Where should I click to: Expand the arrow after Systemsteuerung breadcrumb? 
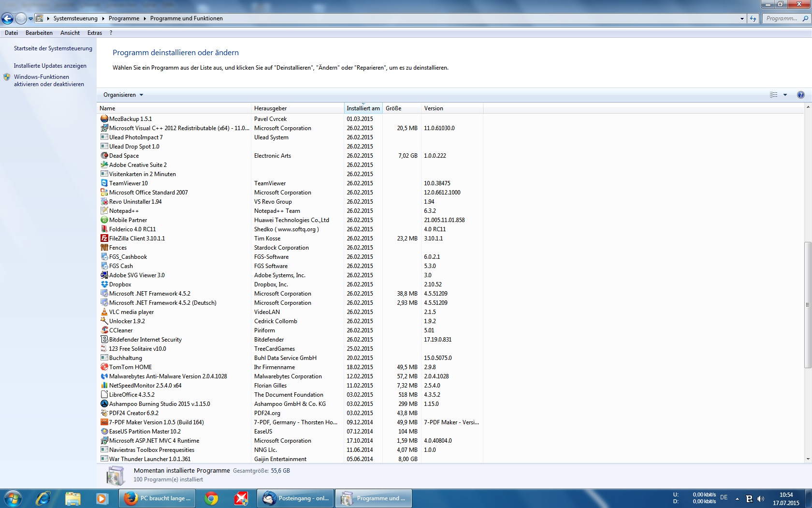tap(103, 18)
